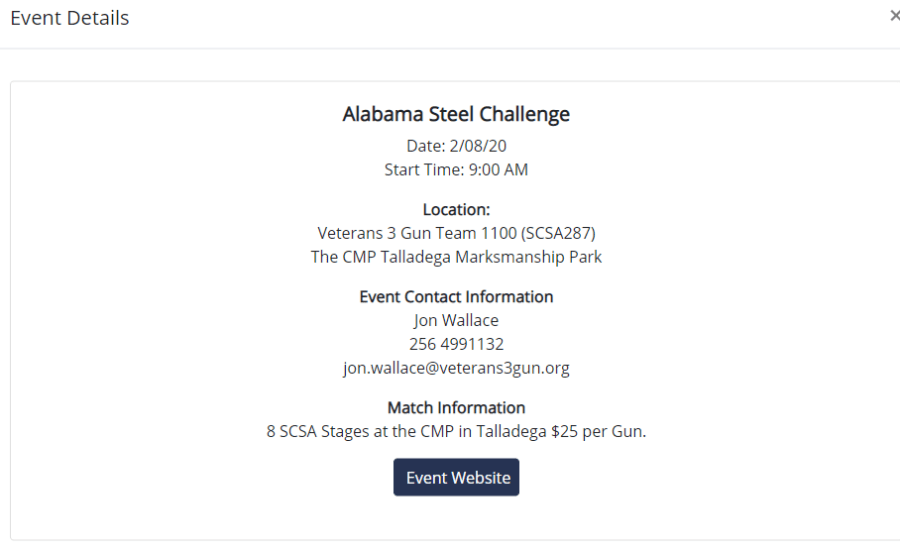Click The CMP Talladega Marksmanship Park line
Screen dimensions: 900x551
456,257
